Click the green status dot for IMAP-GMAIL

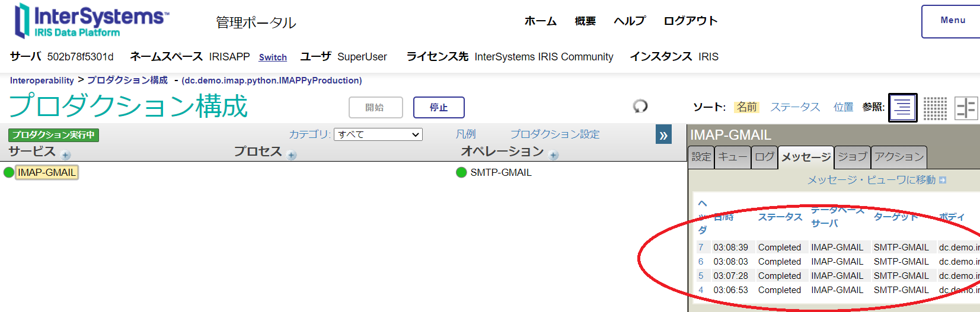click(9, 172)
